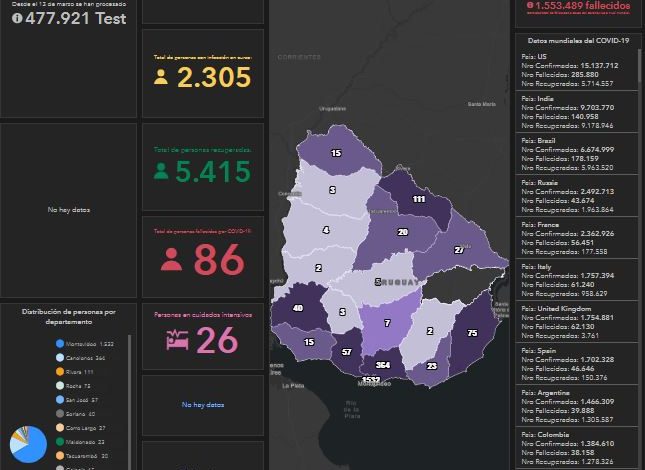Click the yellow person icon for active infections
The image size is (645, 470).
pyautogui.click(x=161, y=78)
